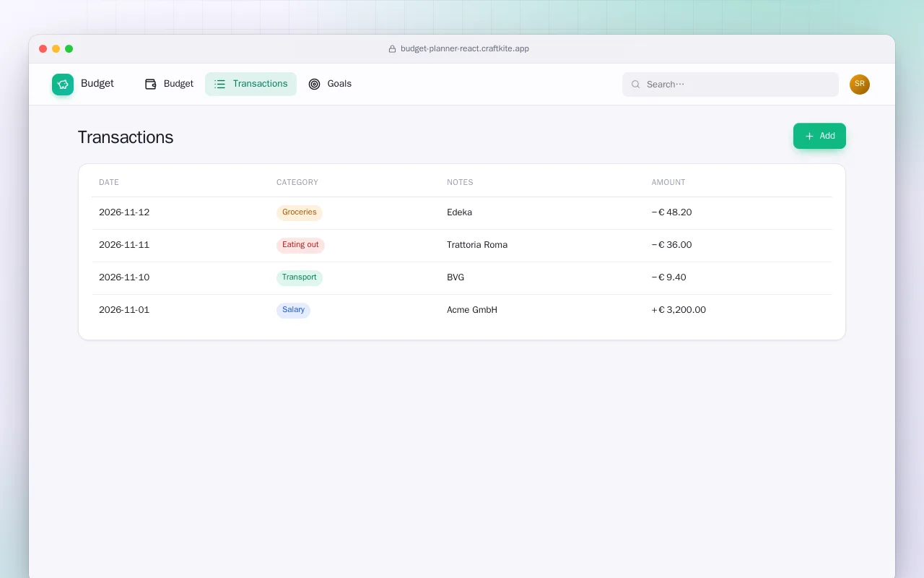Click the NOTES column header
Screen dimensions: 924x578
460,183
